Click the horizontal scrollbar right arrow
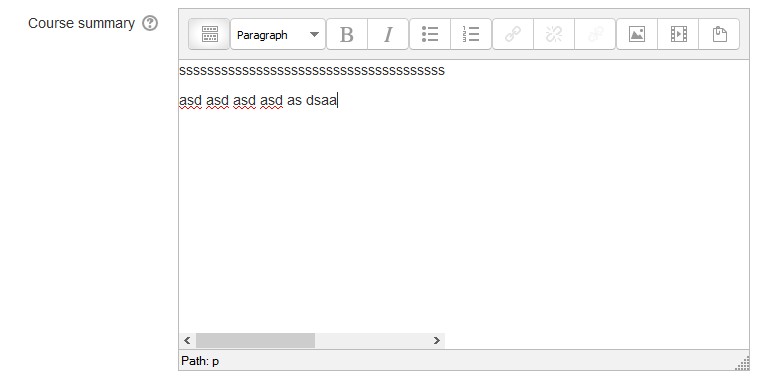This screenshot has width=761, height=385. tap(437, 340)
